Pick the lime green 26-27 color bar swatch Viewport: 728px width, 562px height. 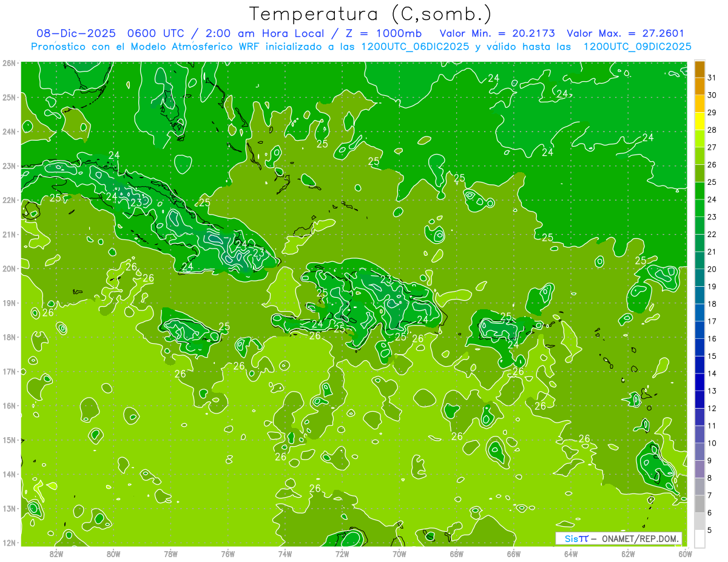point(699,156)
